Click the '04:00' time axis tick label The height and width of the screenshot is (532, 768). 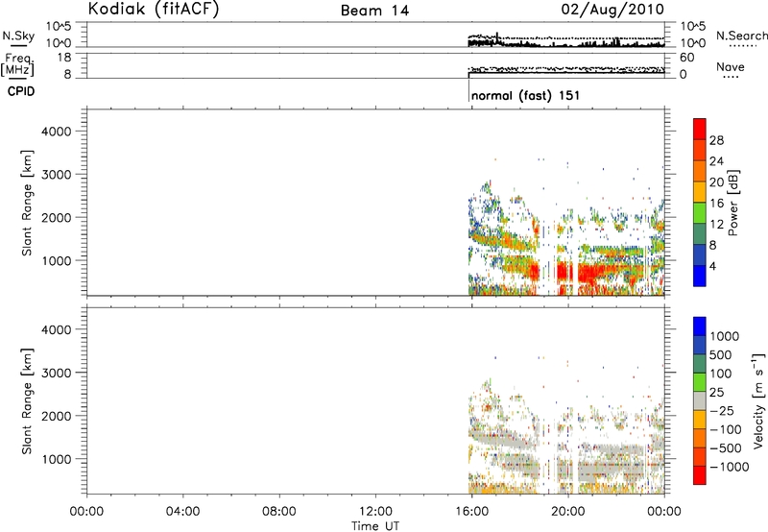(183, 512)
